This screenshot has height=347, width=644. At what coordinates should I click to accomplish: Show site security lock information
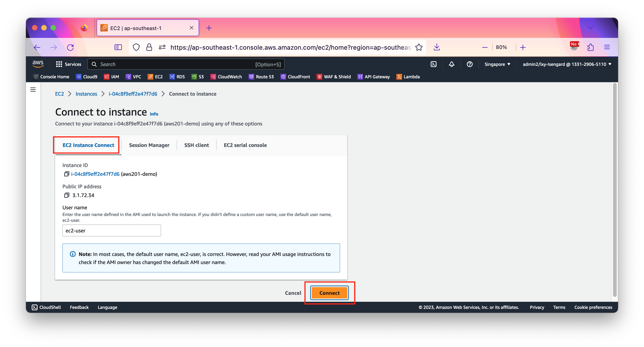point(149,47)
